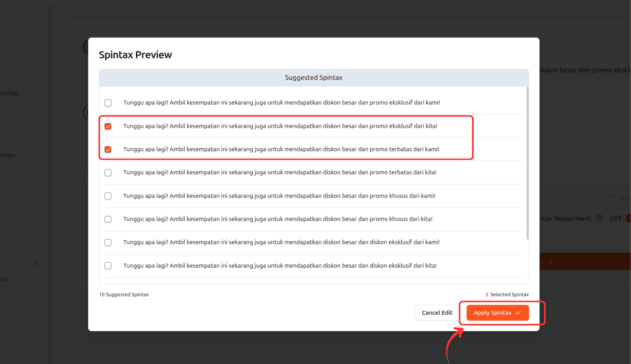Select the 'promo terbatas dari kita' checkbox
631x364 pixels.
click(x=108, y=173)
